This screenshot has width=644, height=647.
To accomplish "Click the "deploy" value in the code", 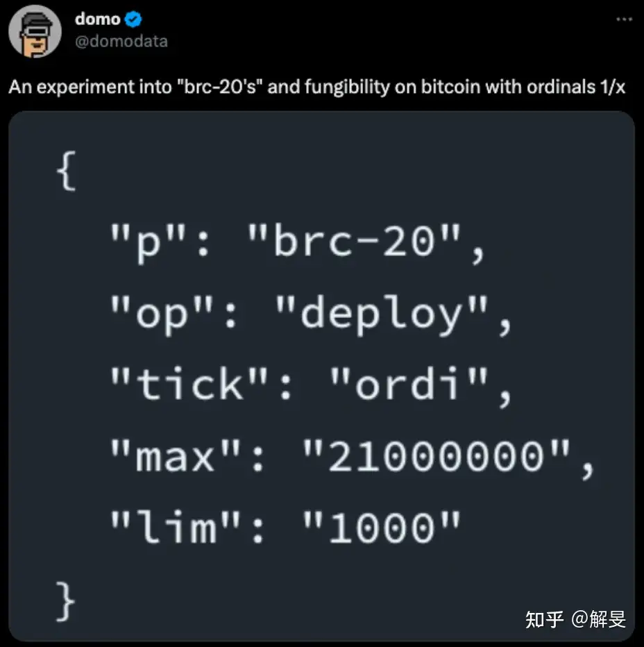I will point(382,315).
